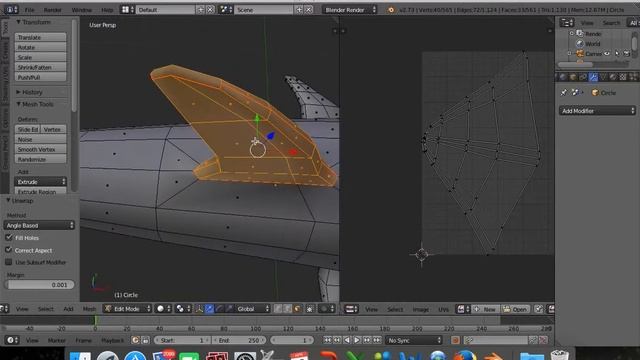
Task: Toggle the Fill Holes checkbox
Action: [x=9, y=237]
